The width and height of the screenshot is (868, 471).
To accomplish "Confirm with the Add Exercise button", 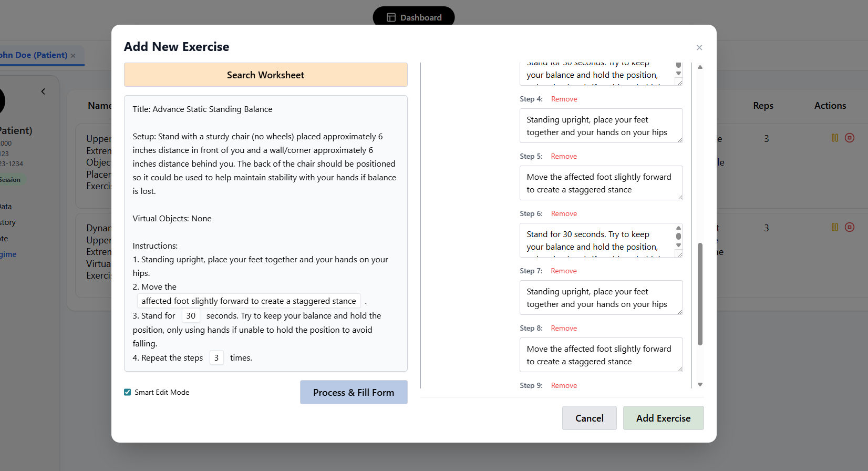I will (663, 418).
